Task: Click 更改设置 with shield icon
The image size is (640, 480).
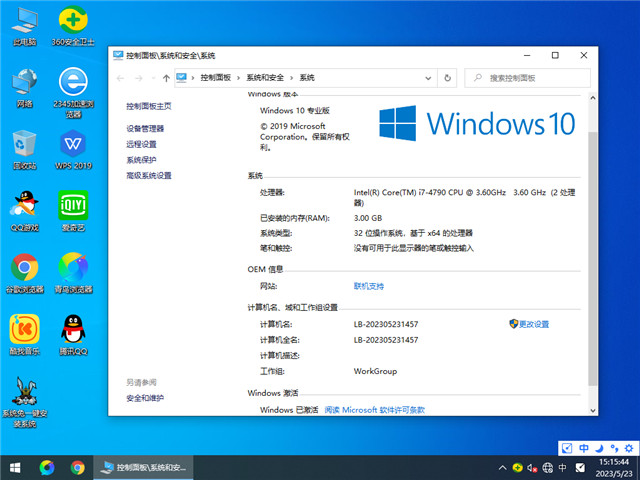Action: [x=529, y=324]
